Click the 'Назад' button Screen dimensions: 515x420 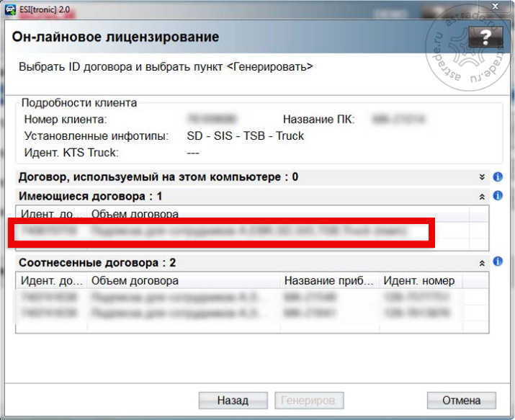233,401
